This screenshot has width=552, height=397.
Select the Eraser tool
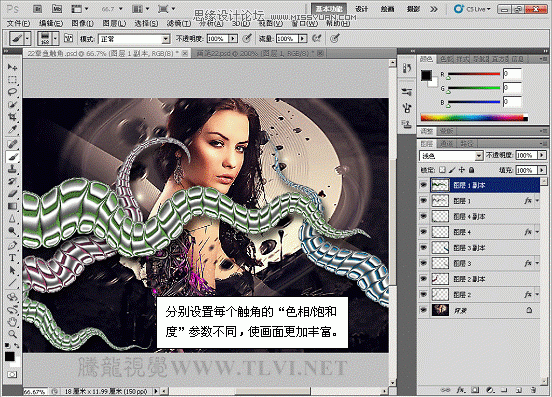tap(12, 194)
